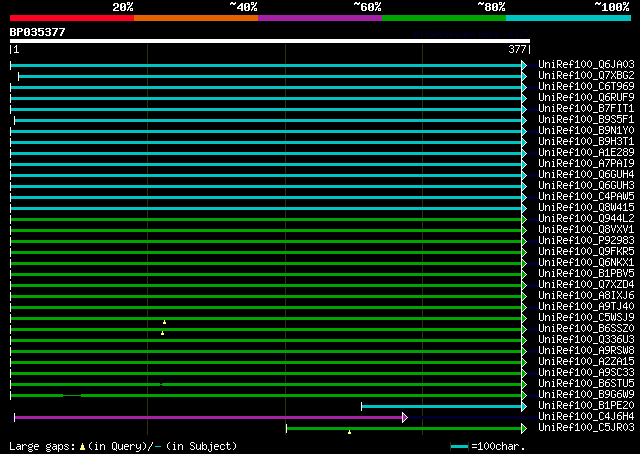Select label UniRef100_B6SSZ0

point(586,329)
